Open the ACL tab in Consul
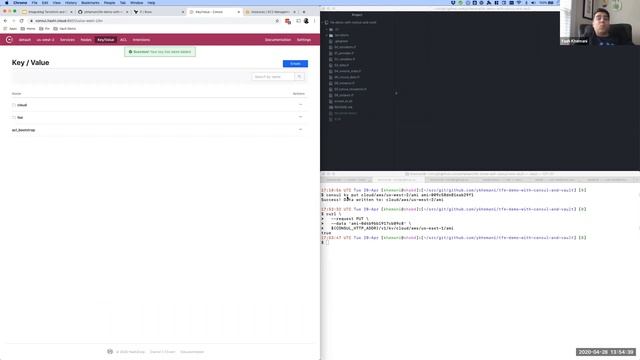The height and width of the screenshot is (360, 640). [x=123, y=40]
